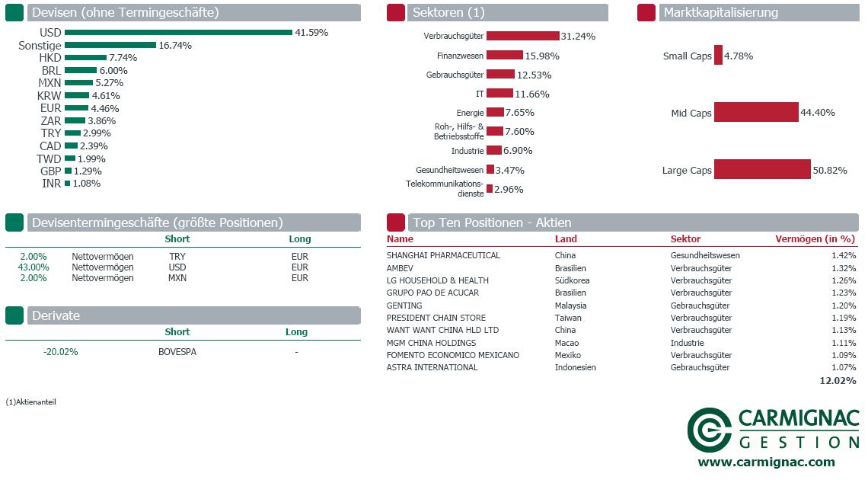
Task: Click the Long column header in Devisentermingeschäfte
Action: tap(299, 239)
